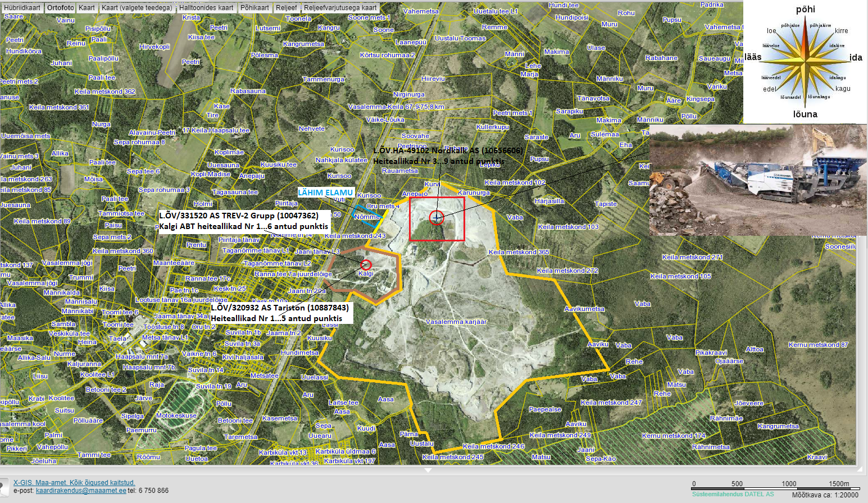Click the compass rose graphic
This screenshot has height=503, width=868.
(805, 61)
